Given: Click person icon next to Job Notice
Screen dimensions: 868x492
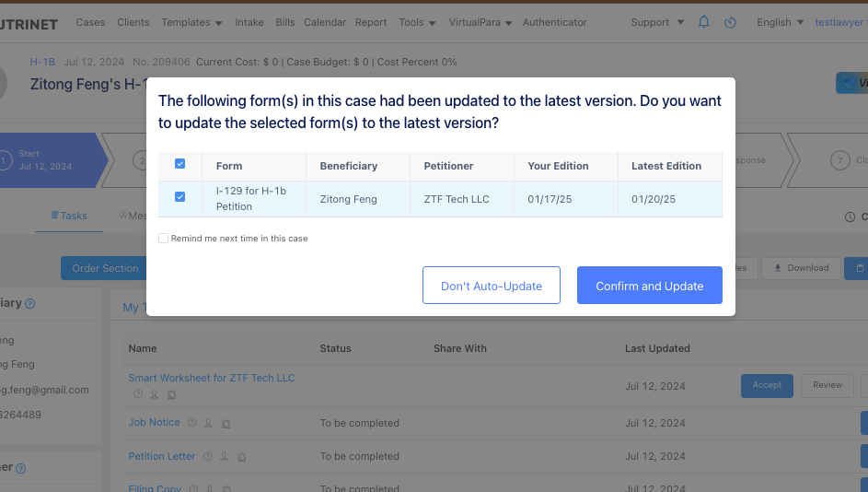Looking at the screenshot, I should point(208,423).
